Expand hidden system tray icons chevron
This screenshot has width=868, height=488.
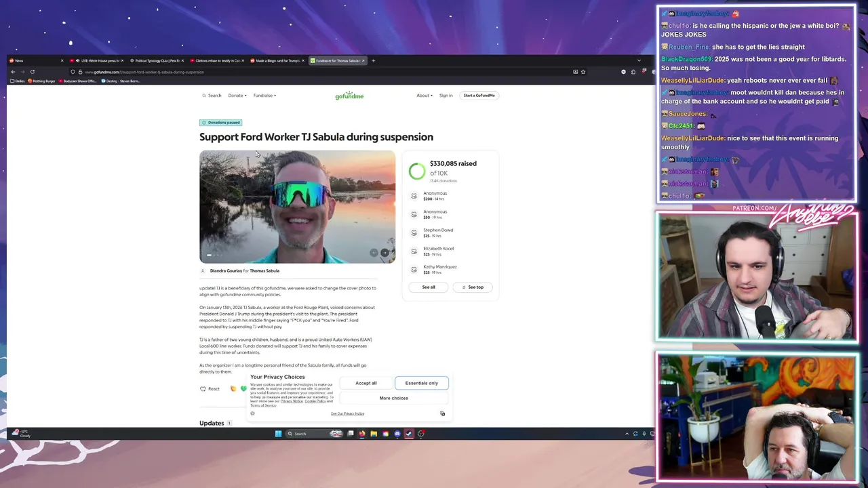(x=627, y=434)
